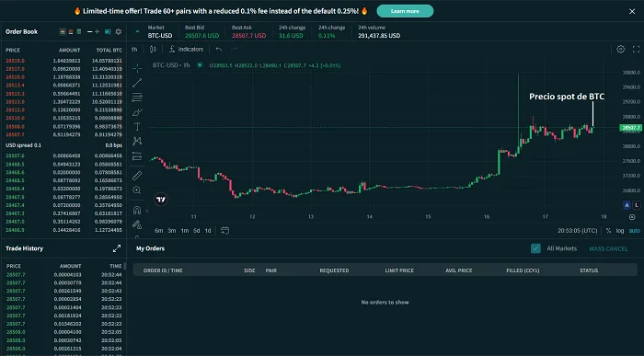Show only bids in order book
Viewport: 644px width, 356px height.
pyautogui.click(x=79, y=31)
